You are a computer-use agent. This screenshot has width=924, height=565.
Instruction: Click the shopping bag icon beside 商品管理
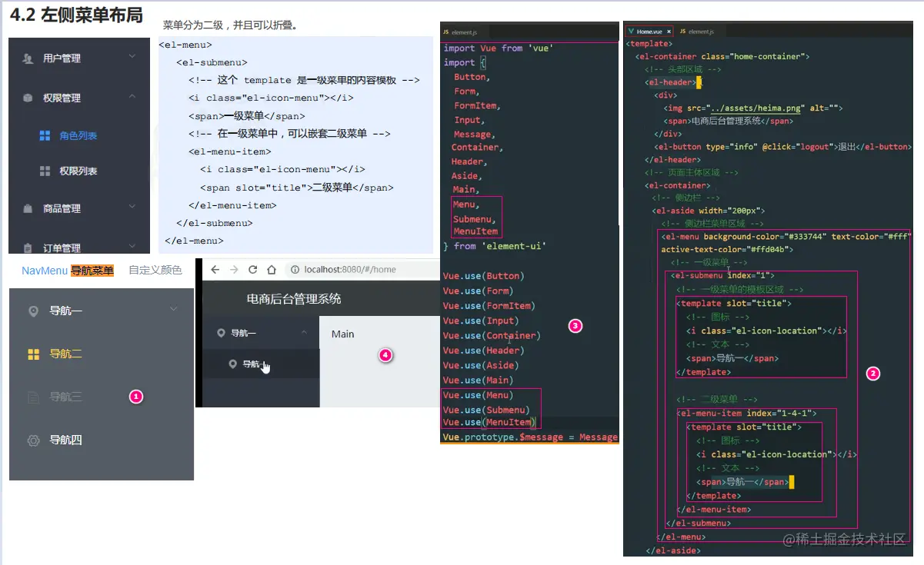pos(28,208)
